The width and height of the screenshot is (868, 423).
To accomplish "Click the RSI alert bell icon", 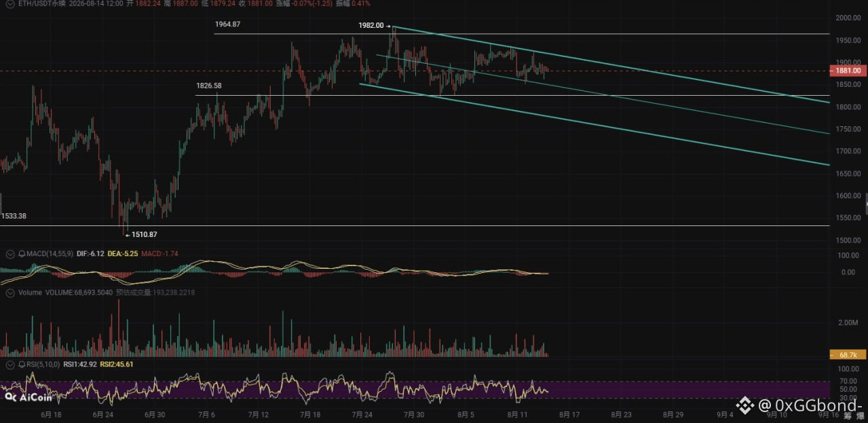I will (x=21, y=365).
